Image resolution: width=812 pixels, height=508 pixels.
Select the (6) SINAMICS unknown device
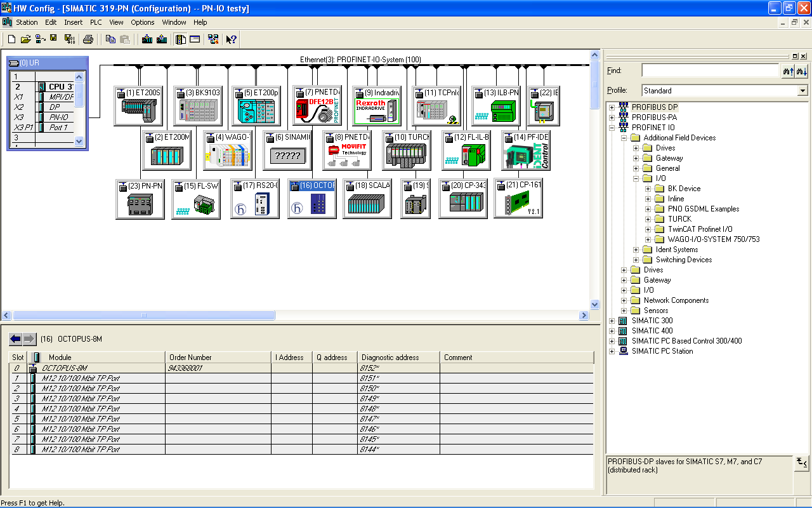(x=287, y=150)
